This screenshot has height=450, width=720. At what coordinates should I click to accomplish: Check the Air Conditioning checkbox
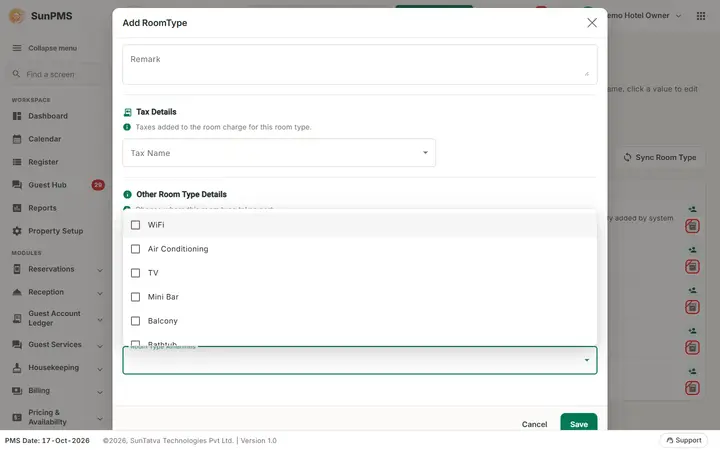click(135, 249)
